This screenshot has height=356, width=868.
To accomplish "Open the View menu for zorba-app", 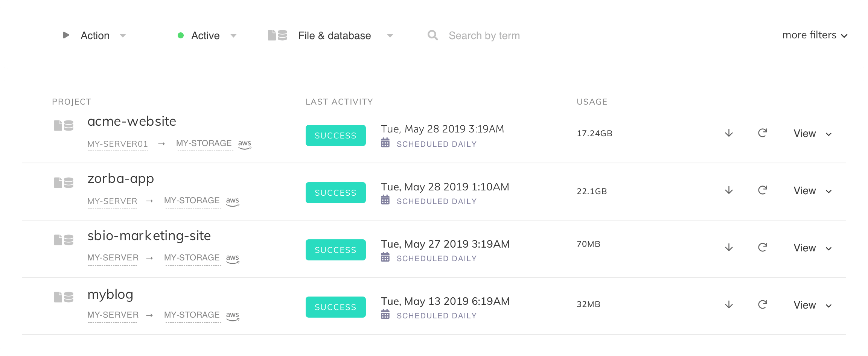I will pyautogui.click(x=812, y=191).
